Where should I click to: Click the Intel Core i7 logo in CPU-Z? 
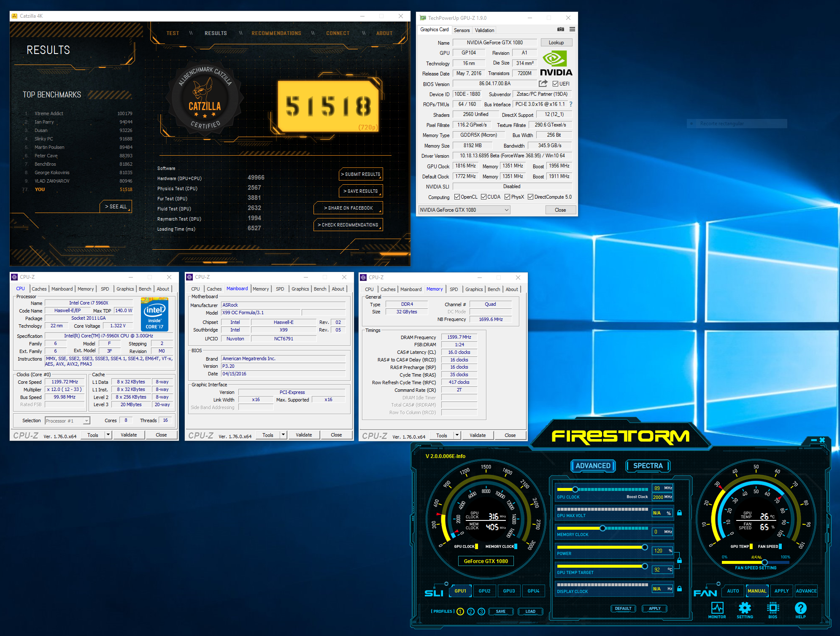pos(154,314)
